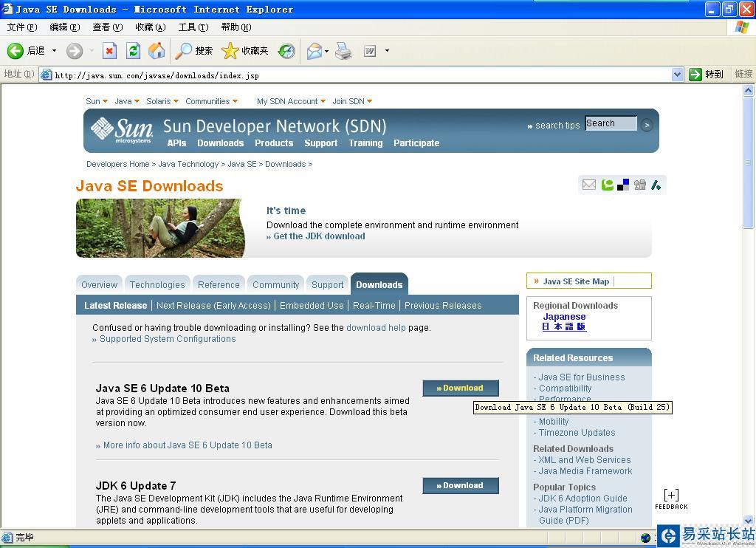Image resolution: width=756 pixels, height=548 pixels.
Task: Click the Internet zone globe in status bar
Action: point(645,538)
